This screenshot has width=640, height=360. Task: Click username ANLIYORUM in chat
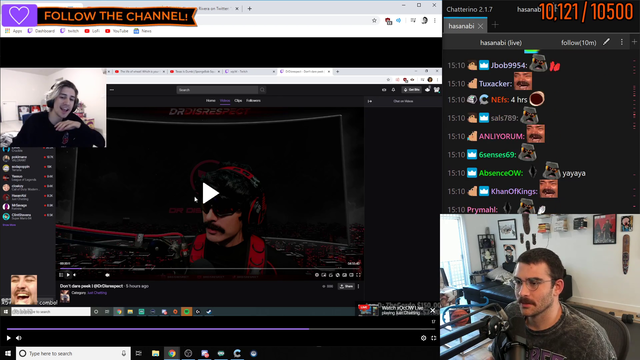[501, 136]
